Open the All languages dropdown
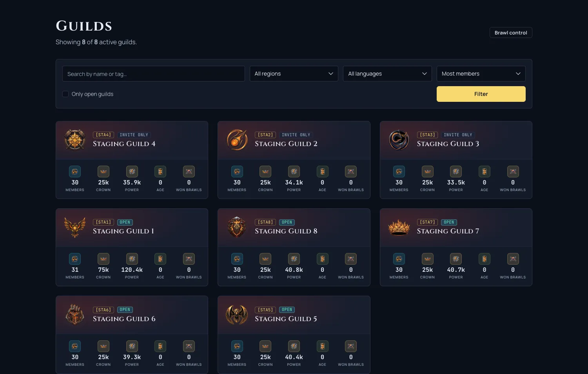The image size is (588, 374). 387,74
